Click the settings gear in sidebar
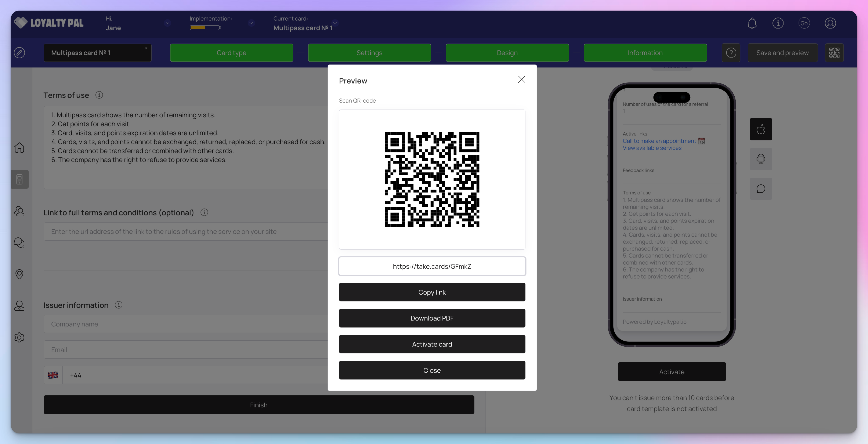 [19, 337]
